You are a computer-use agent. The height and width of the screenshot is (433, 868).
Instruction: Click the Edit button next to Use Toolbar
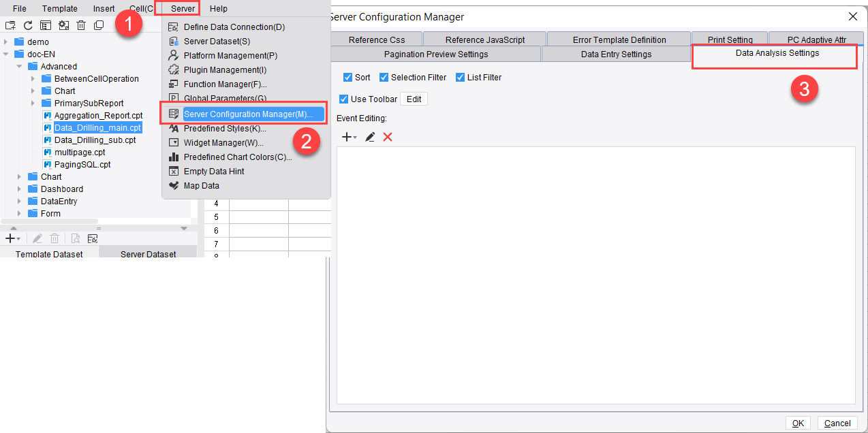(x=414, y=99)
